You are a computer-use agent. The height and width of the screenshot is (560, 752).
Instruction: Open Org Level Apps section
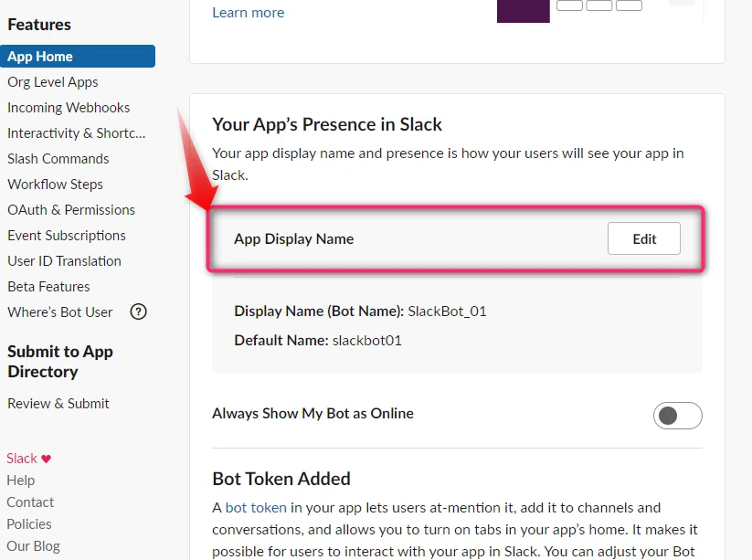[53, 82]
